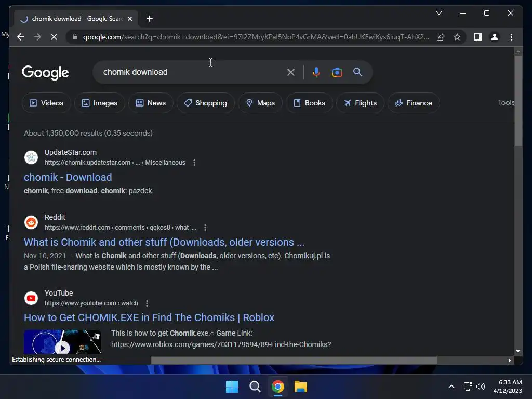The image size is (532, 399).
Task: Click UpdateStar.com site name
Action: [71, 152]
